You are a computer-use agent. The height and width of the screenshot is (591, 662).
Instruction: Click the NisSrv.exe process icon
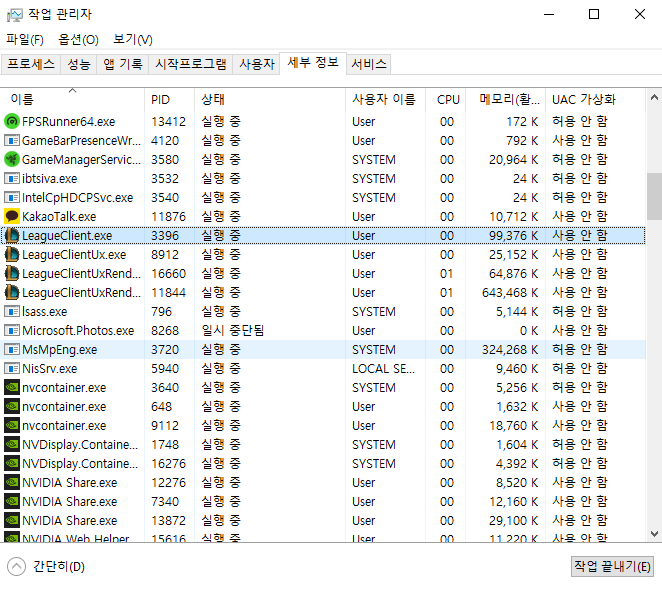click(12, 369)
